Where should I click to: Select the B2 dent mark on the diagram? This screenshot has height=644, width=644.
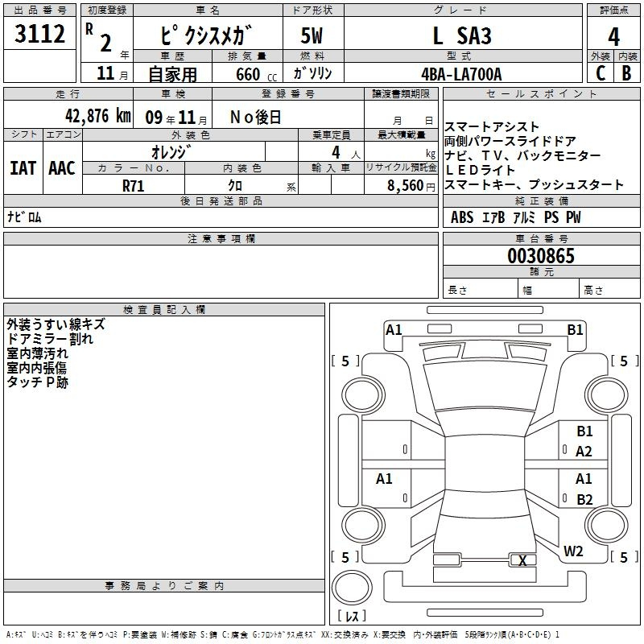pyautogui.click(x=584, y=499)
